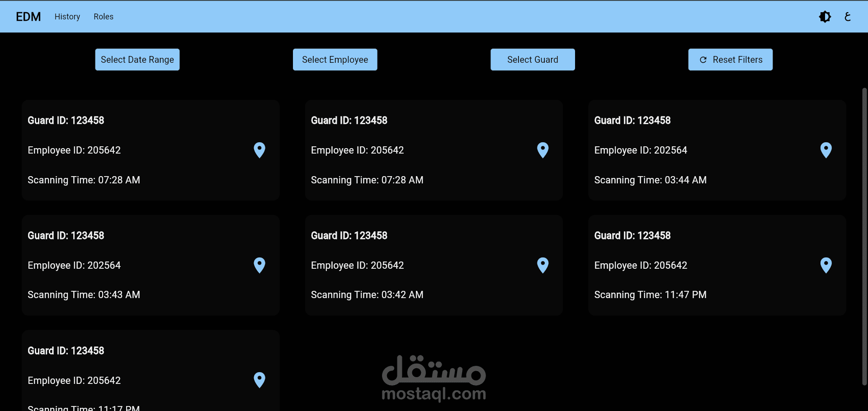Open location pin on second card in top row
The height and width of the screenshot is (411, 868).
coord(542,150)
